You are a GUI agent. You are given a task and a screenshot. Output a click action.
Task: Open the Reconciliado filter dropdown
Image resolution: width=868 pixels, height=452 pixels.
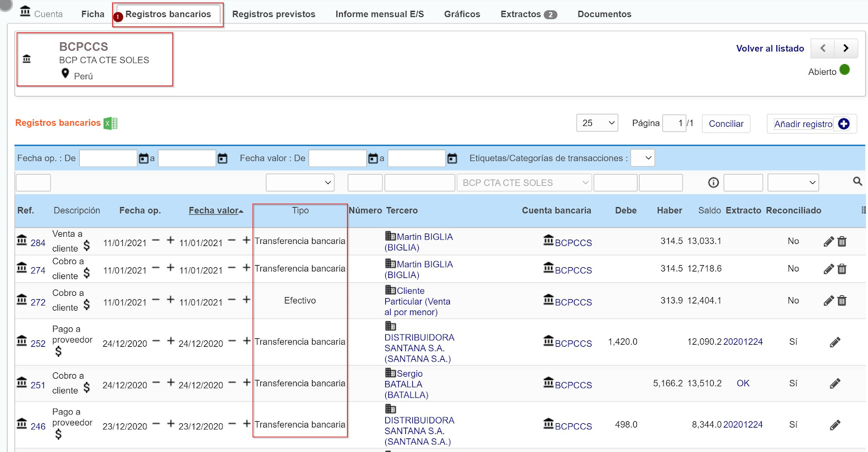[793, 183]
